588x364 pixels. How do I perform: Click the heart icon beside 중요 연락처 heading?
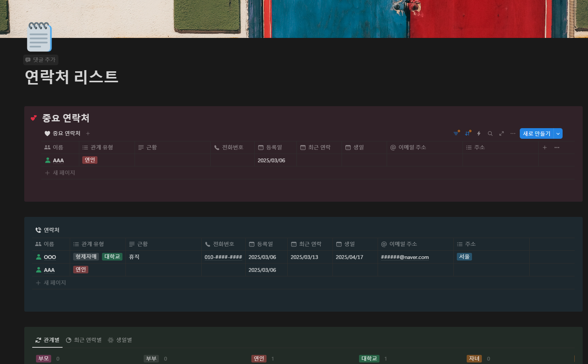click(34, 118)
